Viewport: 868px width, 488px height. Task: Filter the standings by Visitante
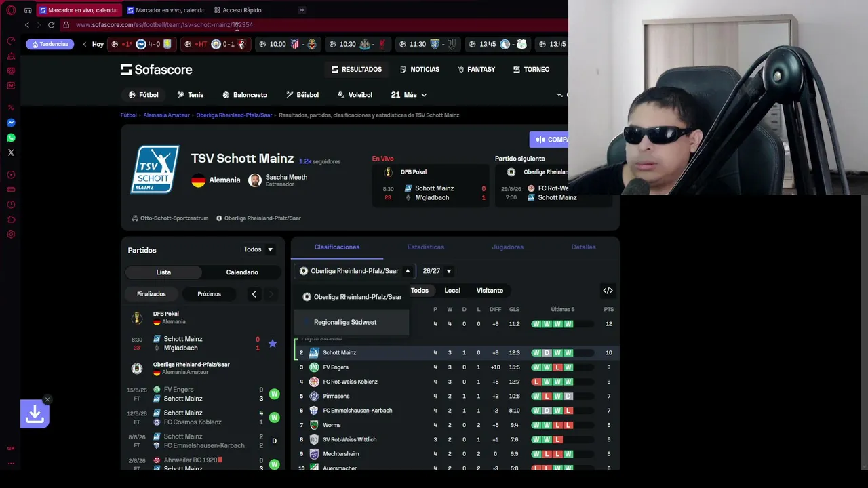tap(490, 291)
